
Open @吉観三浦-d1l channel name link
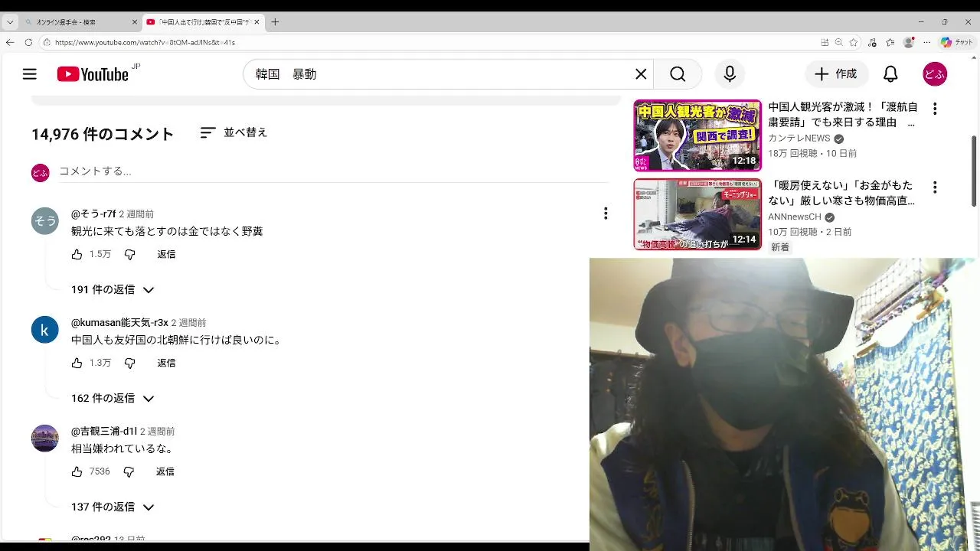104,431
